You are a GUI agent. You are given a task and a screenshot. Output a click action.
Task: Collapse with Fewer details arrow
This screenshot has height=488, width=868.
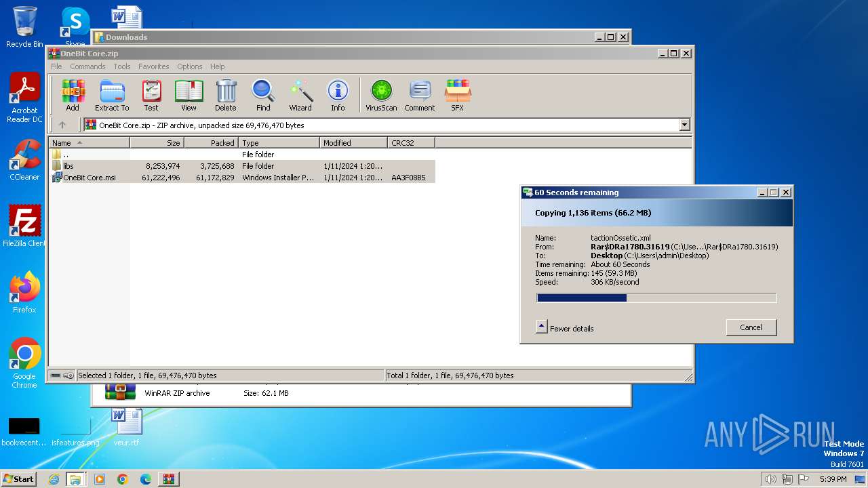click(541, 326)
